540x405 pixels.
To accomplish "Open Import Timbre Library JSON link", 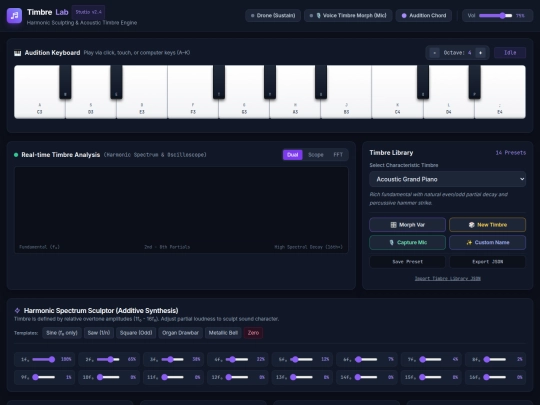I will (447, 278).
